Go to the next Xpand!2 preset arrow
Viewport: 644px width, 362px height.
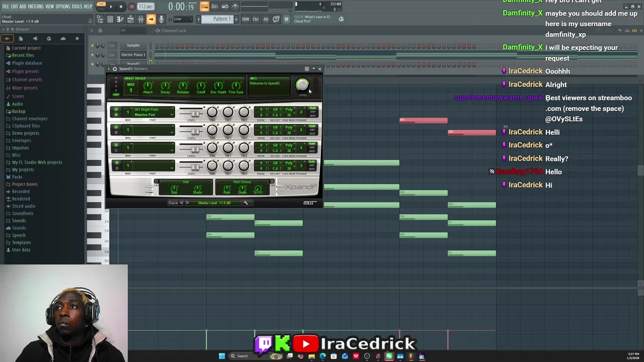click(x=187, y=203)
